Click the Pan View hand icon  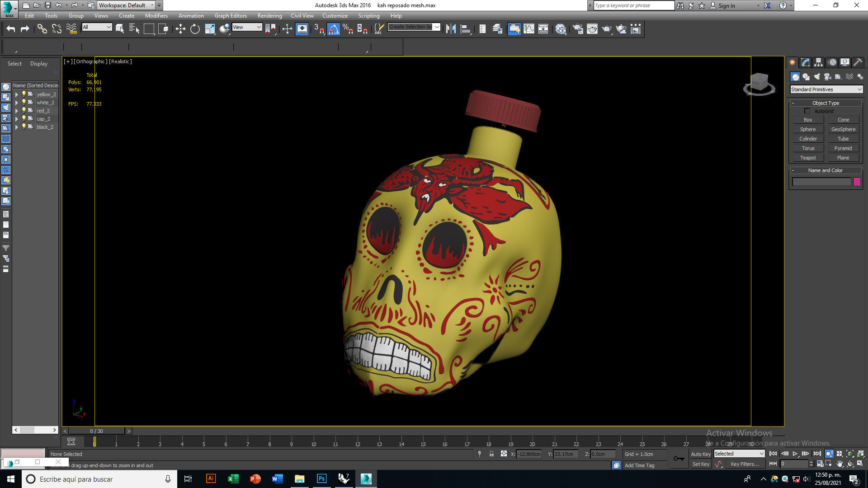coord(840,464)
